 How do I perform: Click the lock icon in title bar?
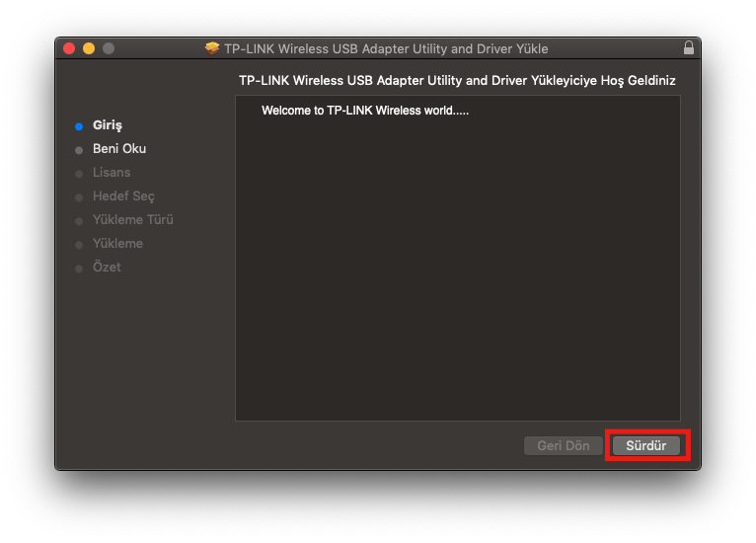(688, 48)
